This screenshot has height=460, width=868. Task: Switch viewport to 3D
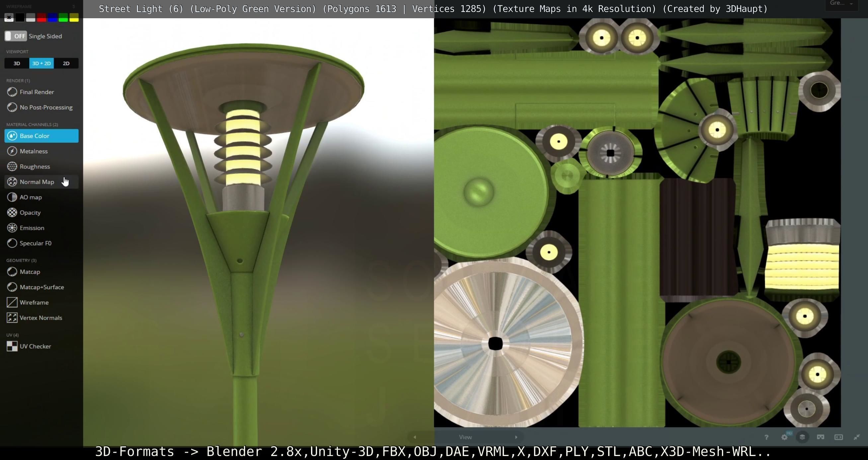[x=17, y=63]
